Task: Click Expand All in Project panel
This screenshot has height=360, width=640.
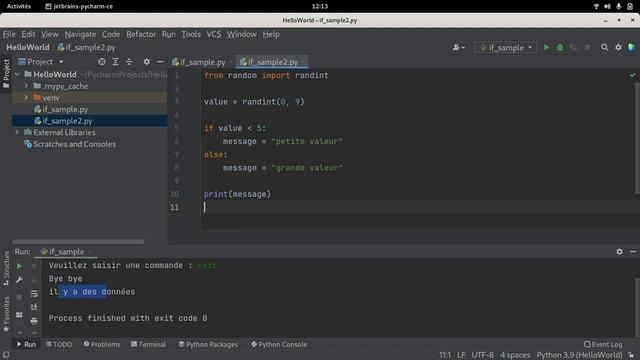Action: (116, 62)
